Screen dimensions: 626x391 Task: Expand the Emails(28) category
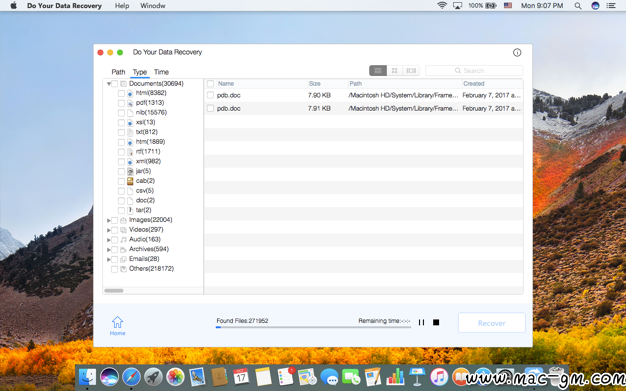[109, 259]
